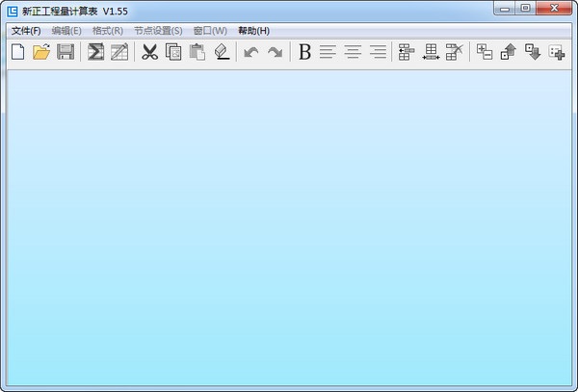The height and width of the screenshot is (392, 578).
Task: Move node up with arrow icon
Action: pos(509,52)
